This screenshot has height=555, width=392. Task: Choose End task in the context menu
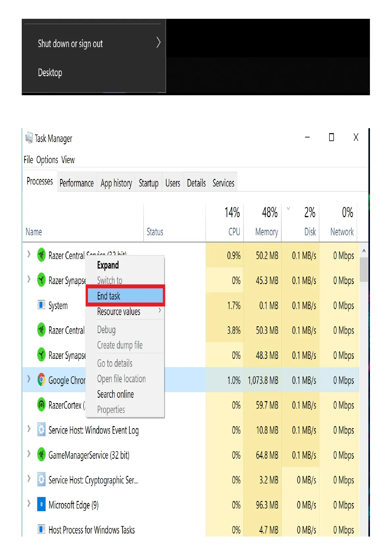125,296
